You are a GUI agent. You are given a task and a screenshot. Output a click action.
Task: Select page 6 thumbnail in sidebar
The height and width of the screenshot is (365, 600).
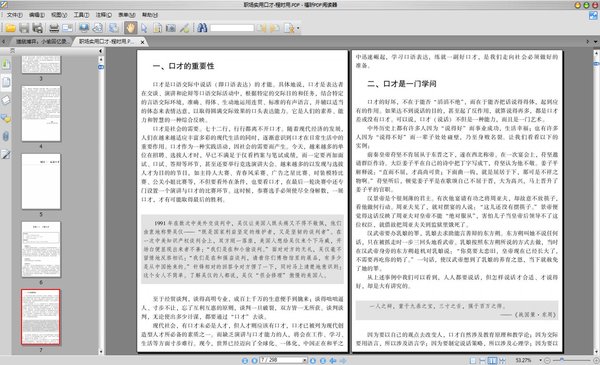coord(41,249)
